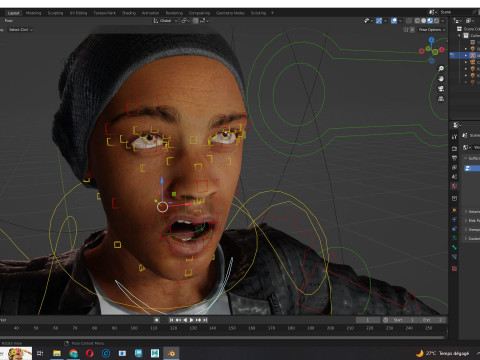Open the Select Circle tool dropdown
The width and height of the screenshot is (480, 360).
tap(21, 30)
